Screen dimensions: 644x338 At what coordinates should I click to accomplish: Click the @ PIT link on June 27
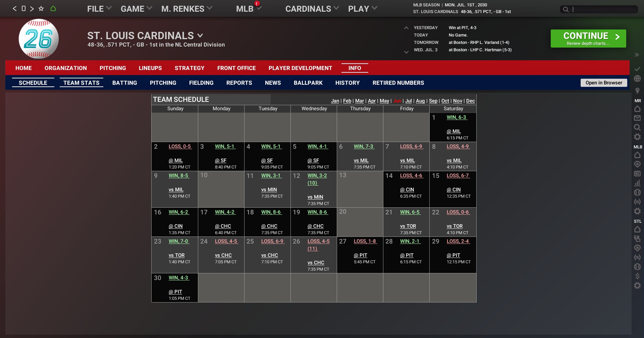pos(361,255)
